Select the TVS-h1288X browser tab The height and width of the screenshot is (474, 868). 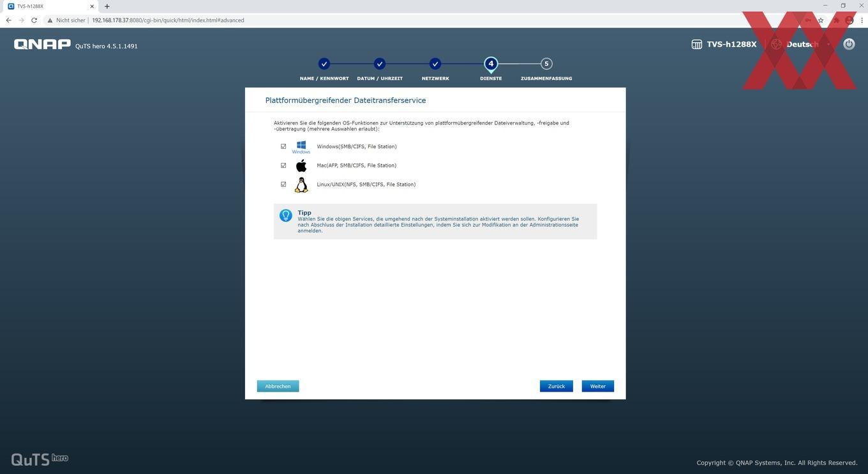point(50,6)
